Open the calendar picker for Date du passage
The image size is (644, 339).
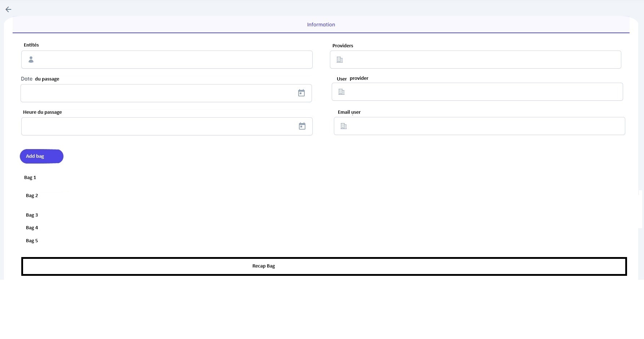pos(301,93)
